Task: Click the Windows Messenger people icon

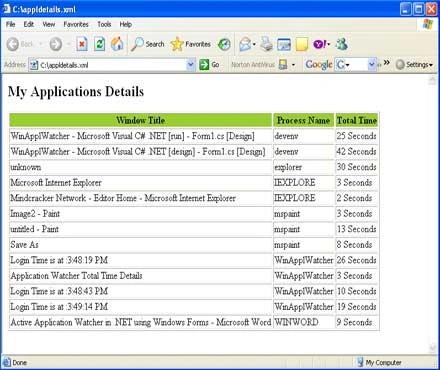Action: point(341,44)
